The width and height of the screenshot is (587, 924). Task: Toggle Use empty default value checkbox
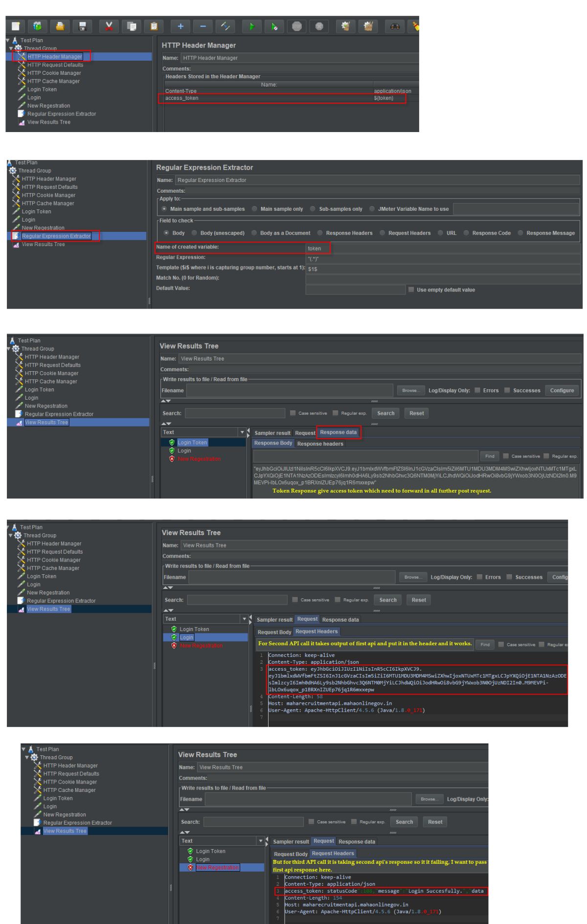coord(411,290)
